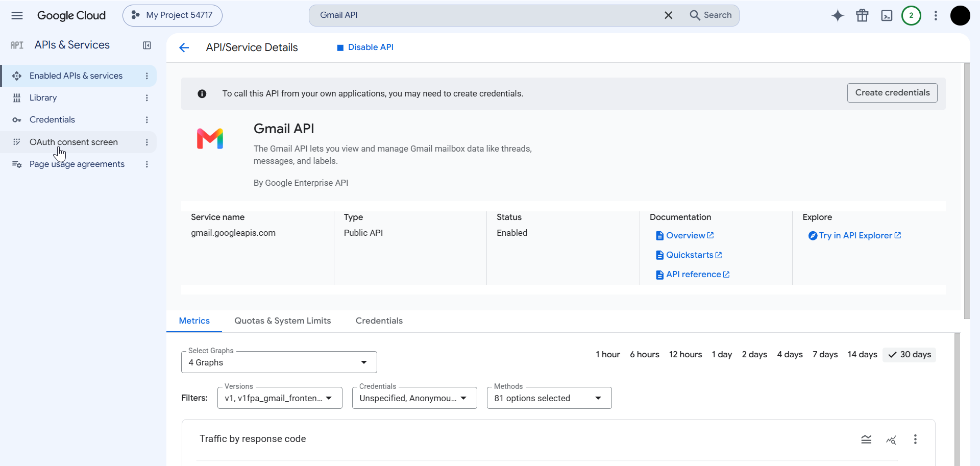Open more options for Enabled APIs & services
Viewport: 980px width, 466px height.
pos(147,76)
